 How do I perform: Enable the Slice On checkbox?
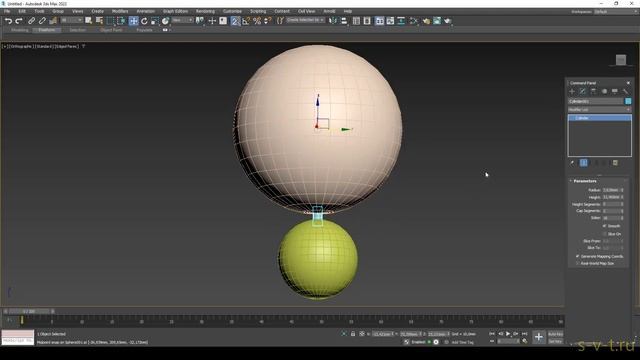[604, 234]
